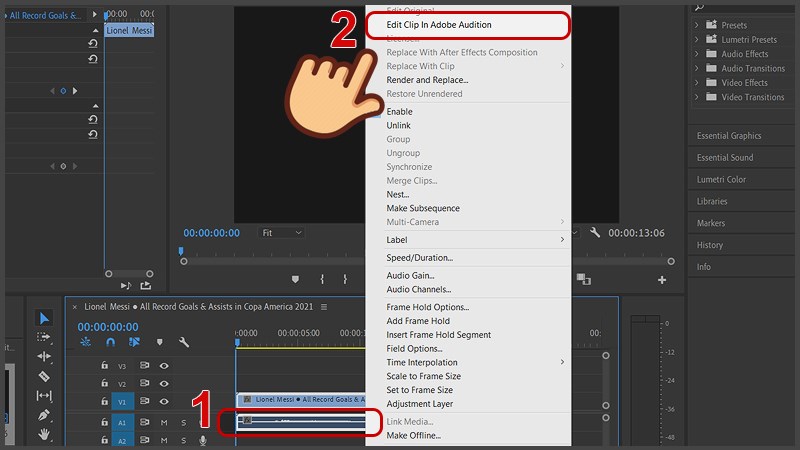This screenshot has height=450, width=800.
Task: Toggle sync lock on track V3
Action: [x=145, y=365]
